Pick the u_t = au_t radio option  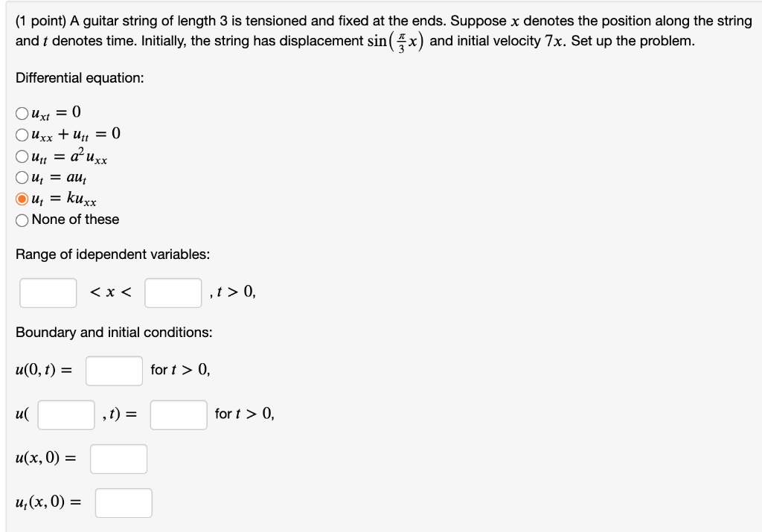22,178
